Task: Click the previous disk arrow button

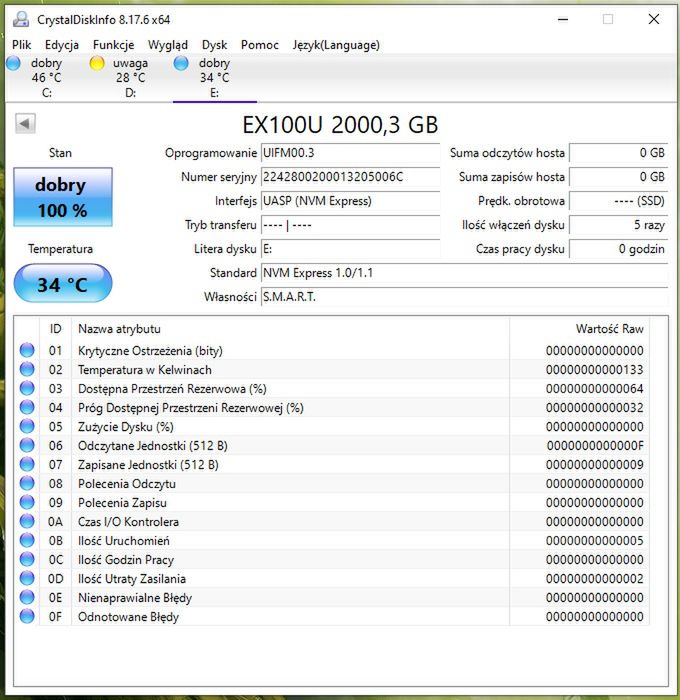Action: coord(25,123)
